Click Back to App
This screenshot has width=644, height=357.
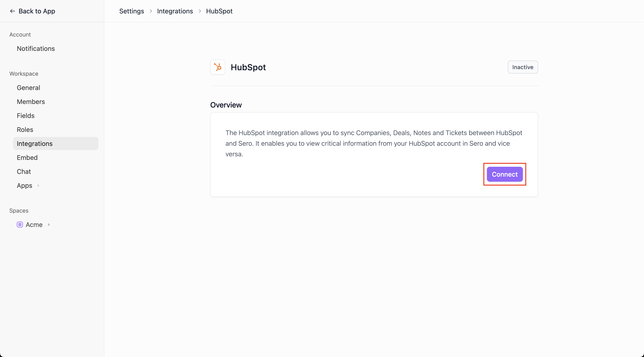(37, 11)
